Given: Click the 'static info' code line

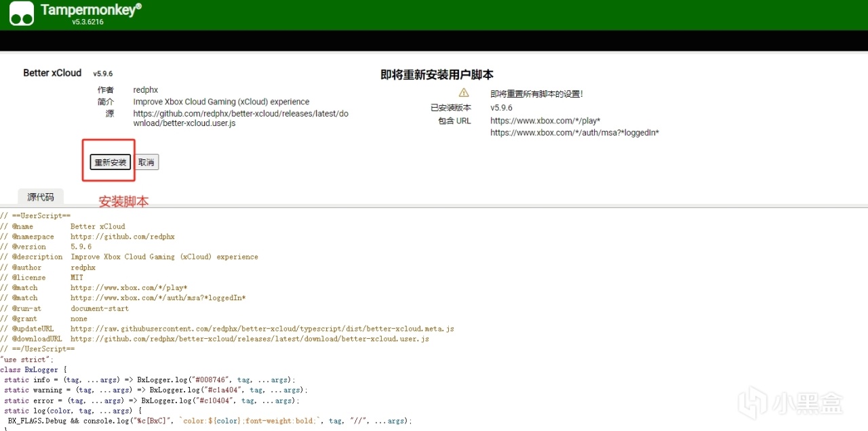Looking at the screenshot, I should [x=150, y=380].
